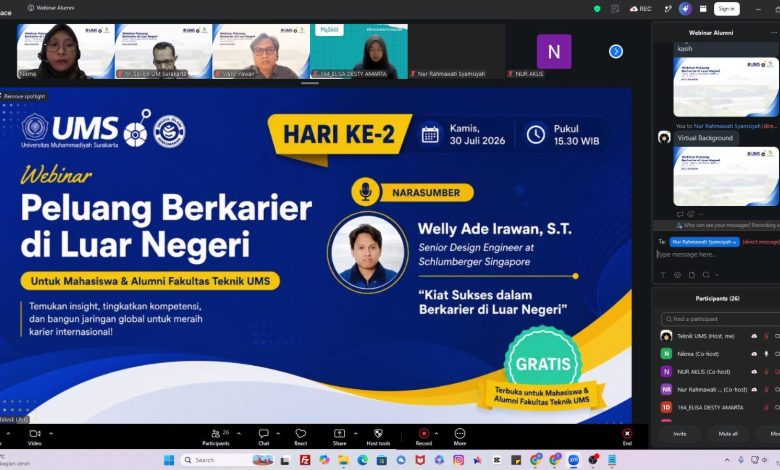780x470 pixels.
Task: Open the top shared image in chat
Action: coord(726,87)
